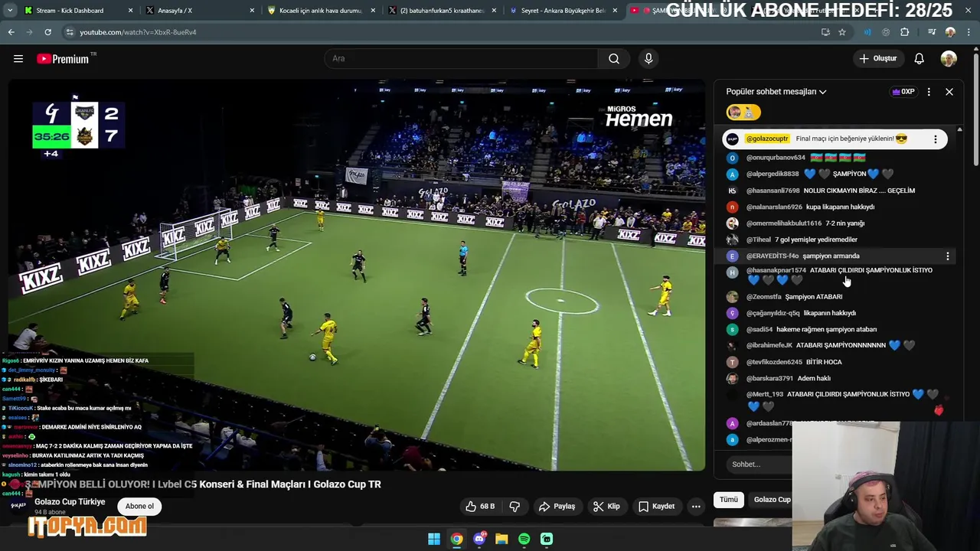This screenshot has width=980, height=551.
Task: Reload the current page
Action: pyautogui.click(x=47, y=32)
